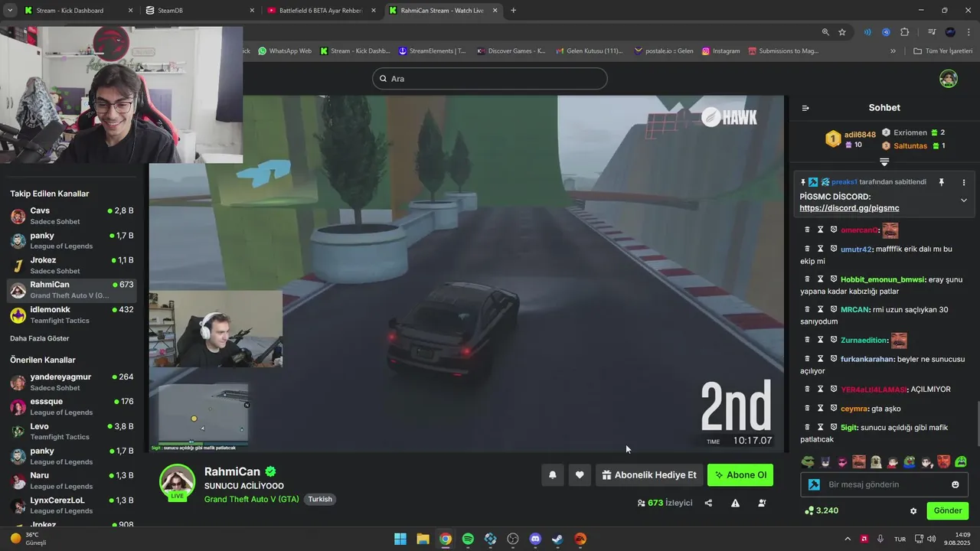980x551 pixels.
Task: Switch to the SteamDB tab
Action: point(199,11)
